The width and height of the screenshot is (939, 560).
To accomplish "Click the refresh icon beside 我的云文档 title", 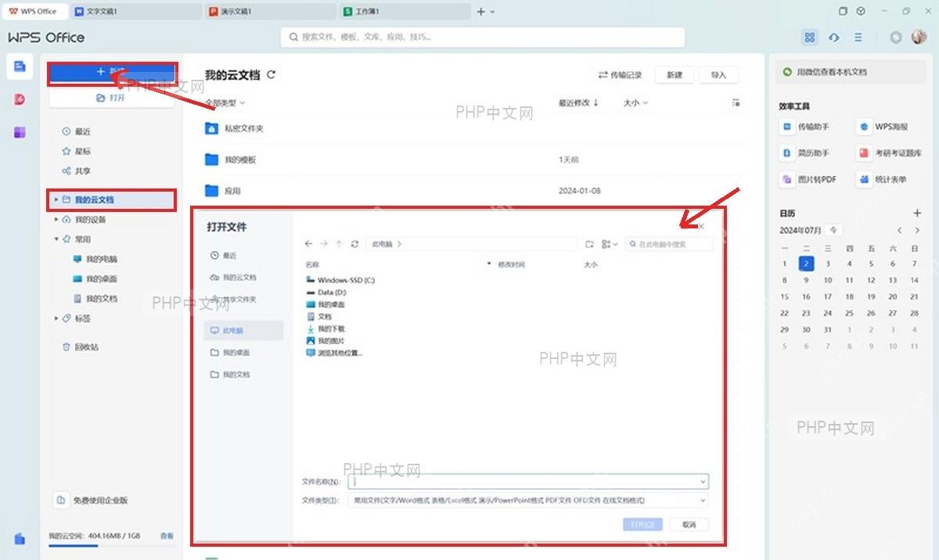I will (272, 75).
